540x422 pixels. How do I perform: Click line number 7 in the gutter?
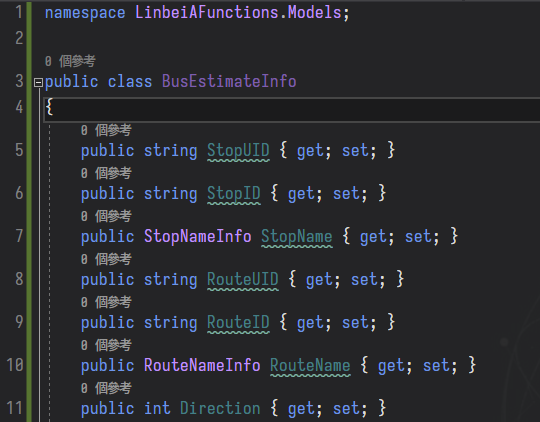pyautogui.click(x=19, y=236)
